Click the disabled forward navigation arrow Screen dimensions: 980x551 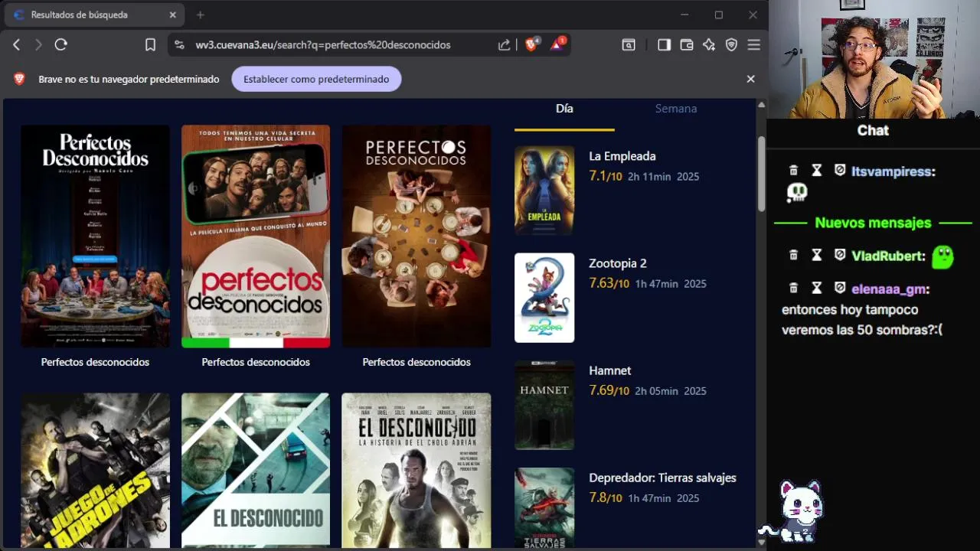38,45
